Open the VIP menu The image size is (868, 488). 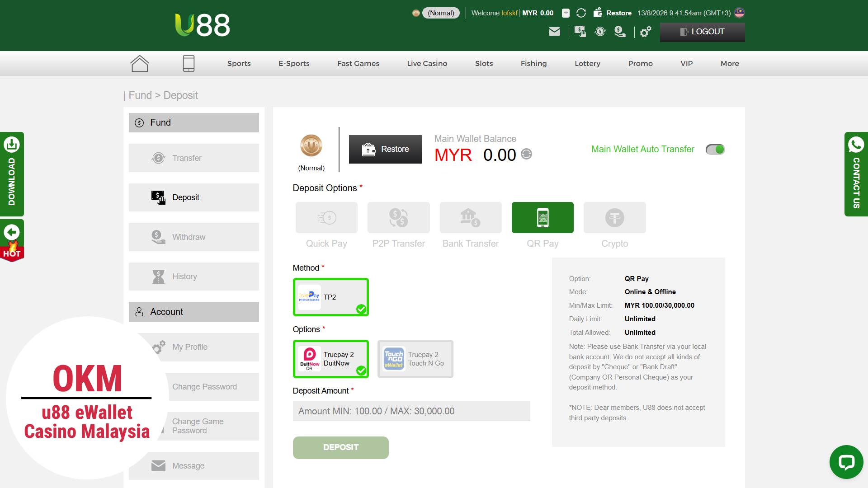point(686,63)
